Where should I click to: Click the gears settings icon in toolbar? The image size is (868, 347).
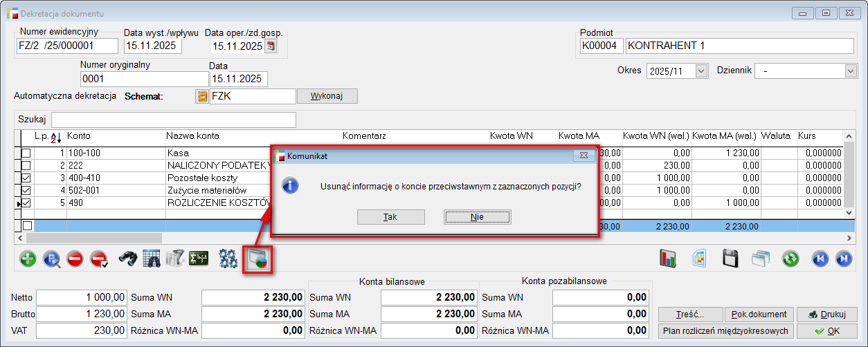click(x=228, y=259)
